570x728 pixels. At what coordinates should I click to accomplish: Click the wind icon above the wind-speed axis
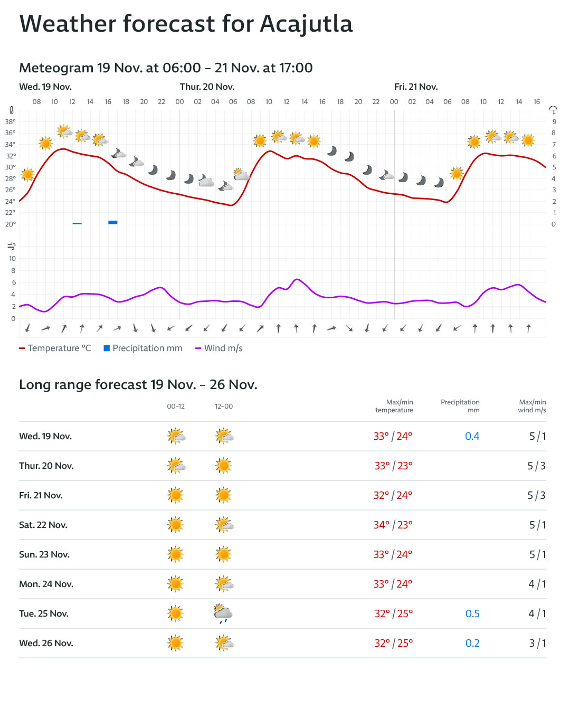(12, 246)
